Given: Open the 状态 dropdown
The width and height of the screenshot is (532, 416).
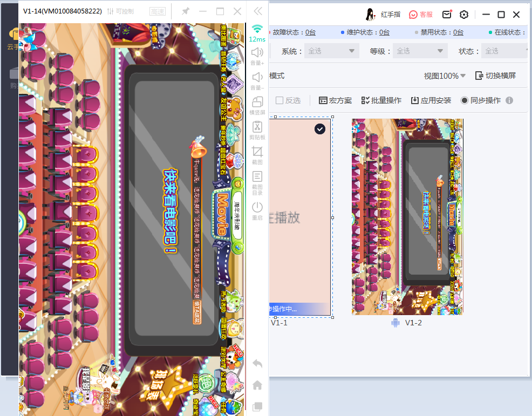Looking at the screenshot, I should click(505, 51).
